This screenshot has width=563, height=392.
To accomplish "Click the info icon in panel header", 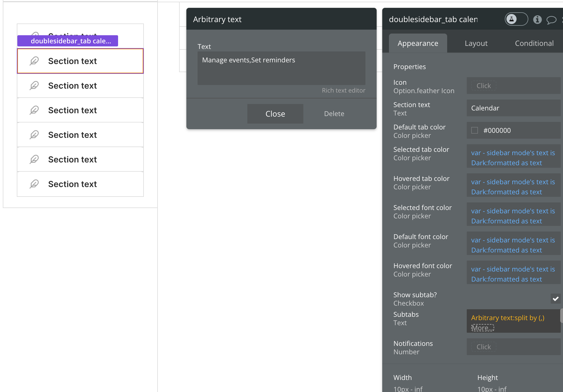I will coord(537,19).
